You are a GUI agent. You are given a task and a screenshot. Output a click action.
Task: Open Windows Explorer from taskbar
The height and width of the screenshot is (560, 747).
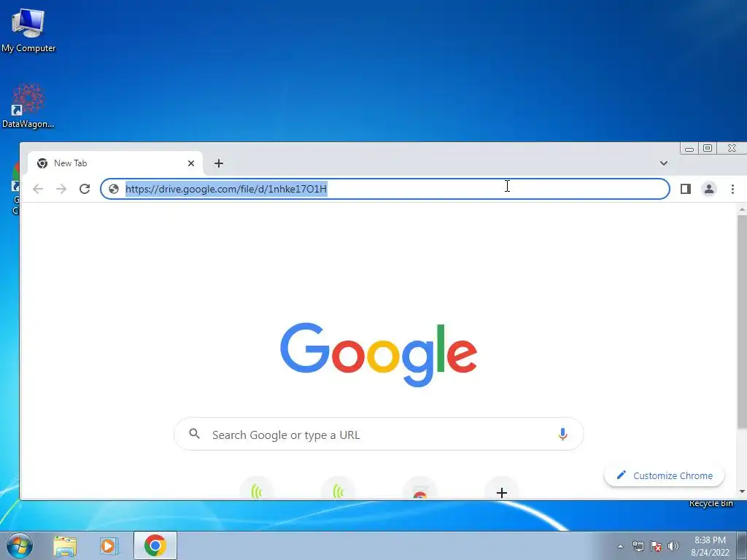[65, 546]
